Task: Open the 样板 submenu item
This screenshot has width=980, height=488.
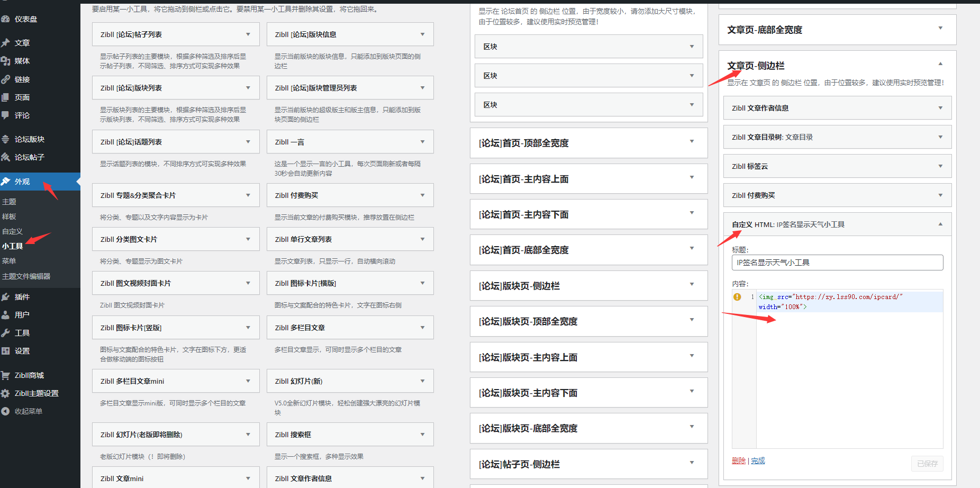Action: tap(9, 216)
